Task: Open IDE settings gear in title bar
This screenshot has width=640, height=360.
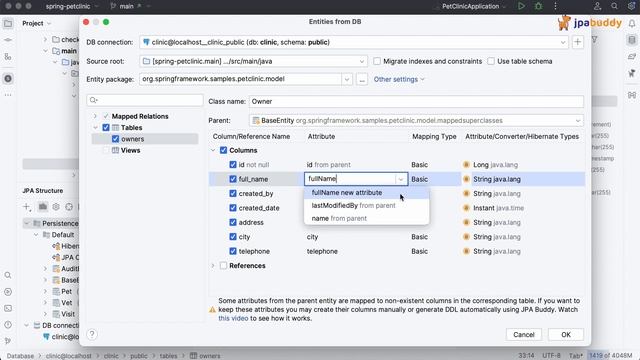Action: pyautogui.click(x=631, y=6)
